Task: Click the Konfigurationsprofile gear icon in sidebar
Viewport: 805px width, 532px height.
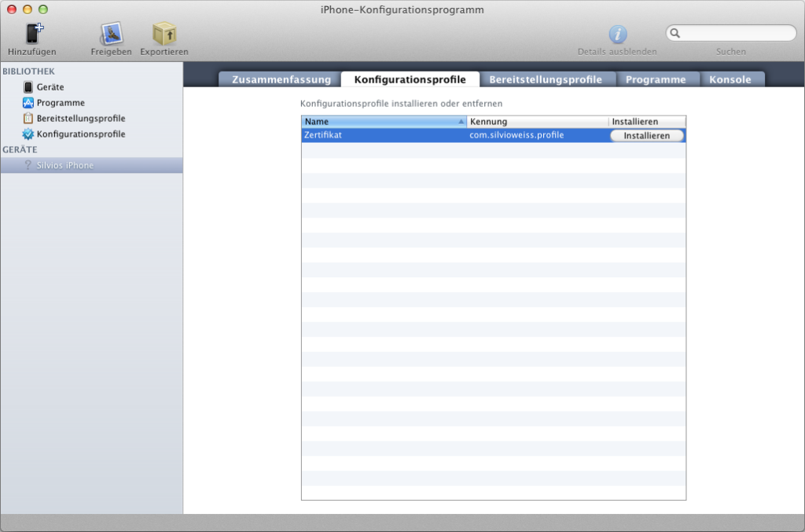Action: [x=28, y=134]
